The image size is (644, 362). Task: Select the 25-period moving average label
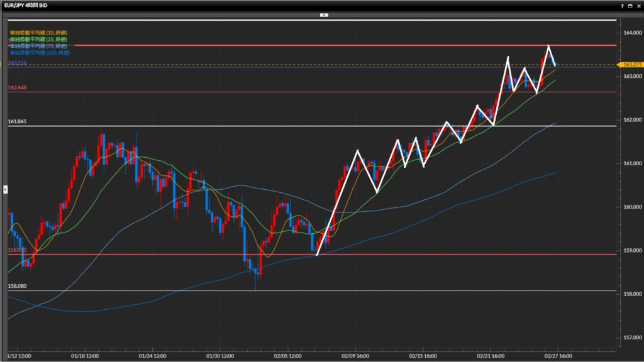38,39
